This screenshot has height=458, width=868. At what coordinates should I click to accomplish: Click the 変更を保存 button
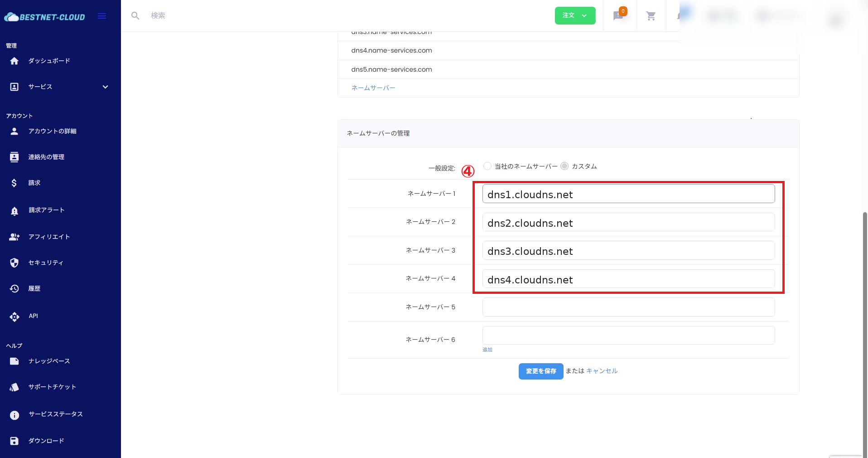point(541,371)
